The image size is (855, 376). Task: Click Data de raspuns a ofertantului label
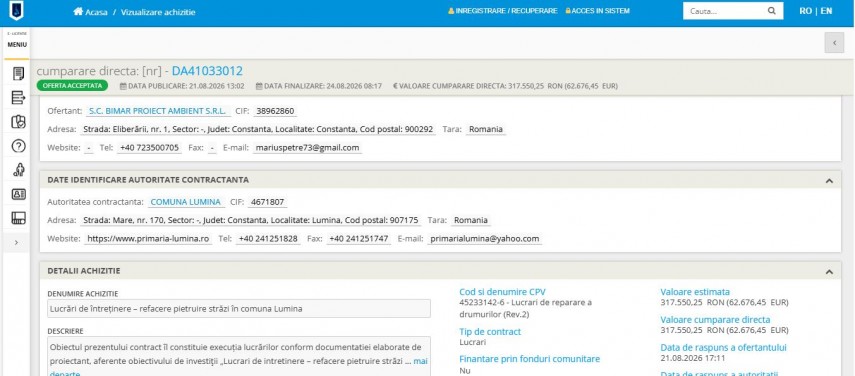point(724,348)
